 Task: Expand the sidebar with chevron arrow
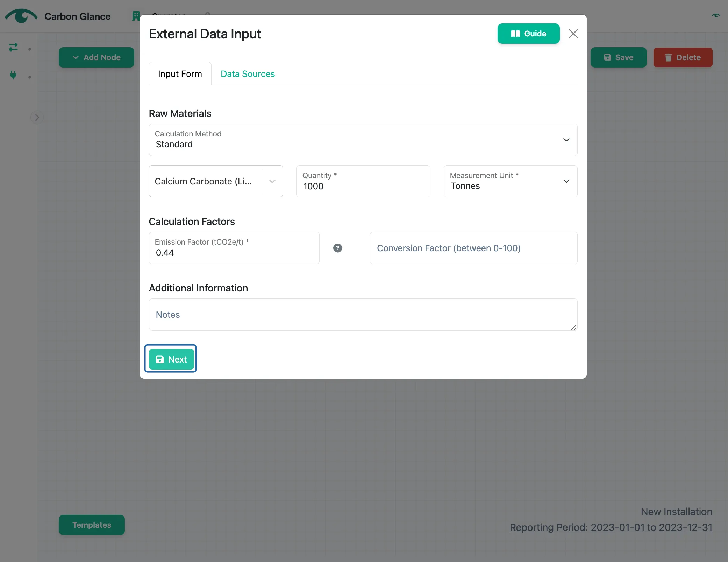click(x=37, y=117)
